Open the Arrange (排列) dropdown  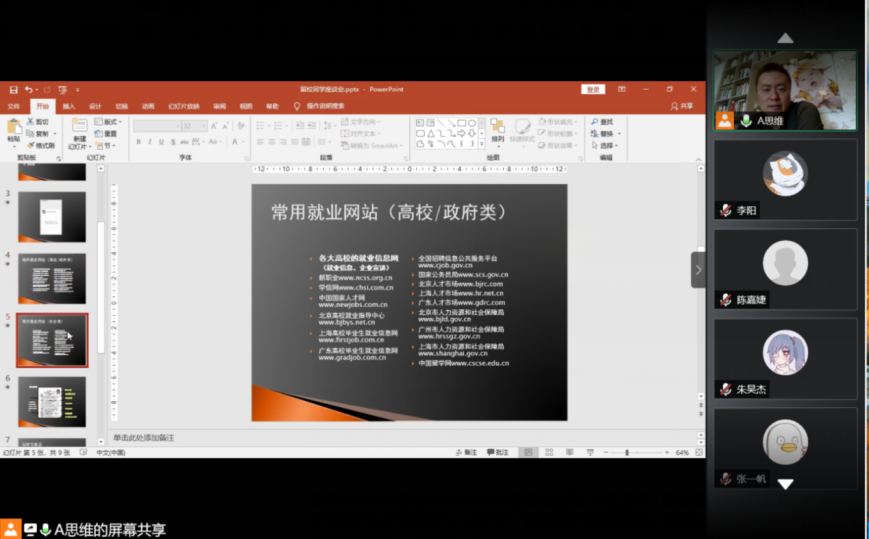pyautogui.click(x=497, y=132)
